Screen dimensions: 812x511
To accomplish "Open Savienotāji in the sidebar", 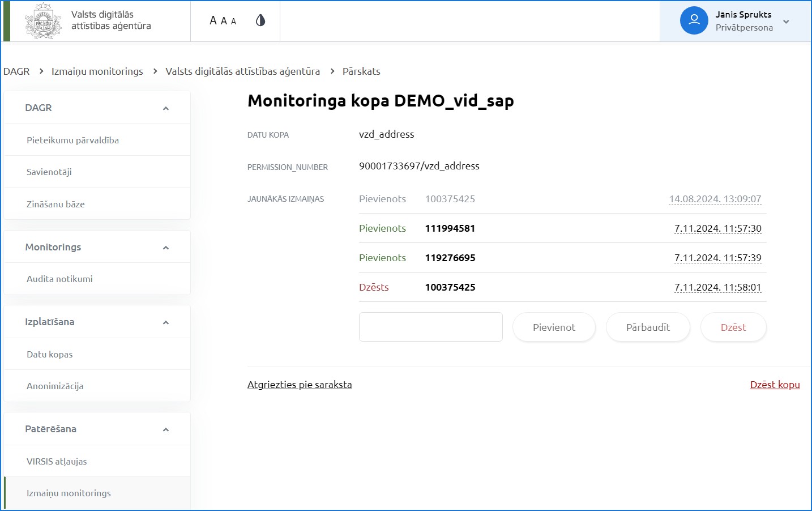I will coord(97,172).
